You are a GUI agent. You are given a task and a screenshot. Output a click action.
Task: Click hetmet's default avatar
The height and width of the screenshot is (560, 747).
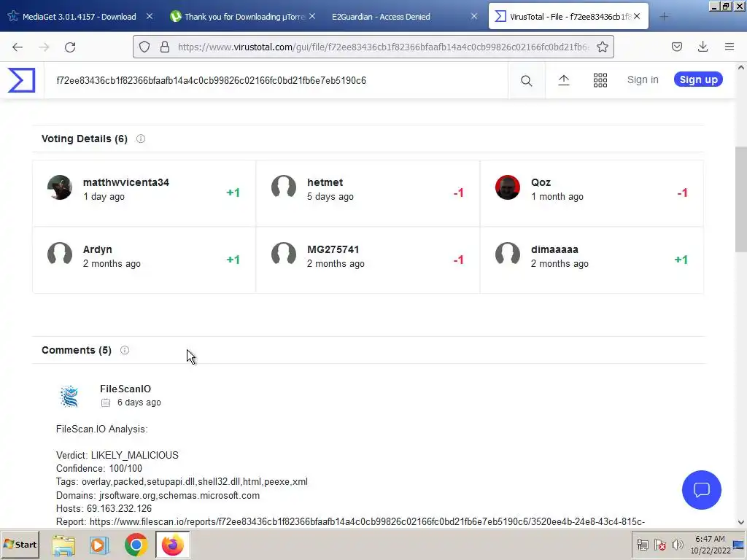(x=284, y=187)
